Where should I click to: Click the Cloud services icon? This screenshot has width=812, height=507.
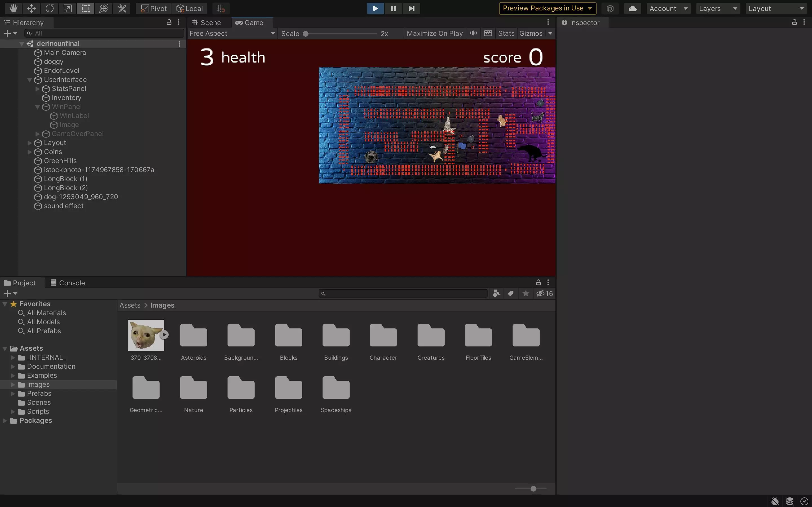point(632,8)
